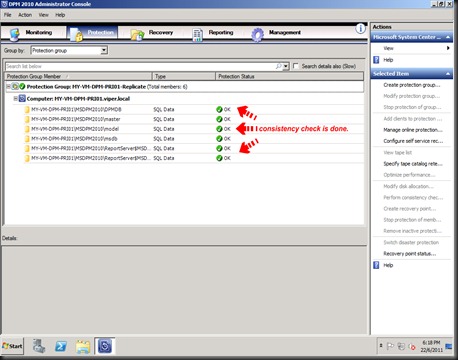458x360 pixels.
Task: Click Manage online protection action
Action: tap(413, 130)
